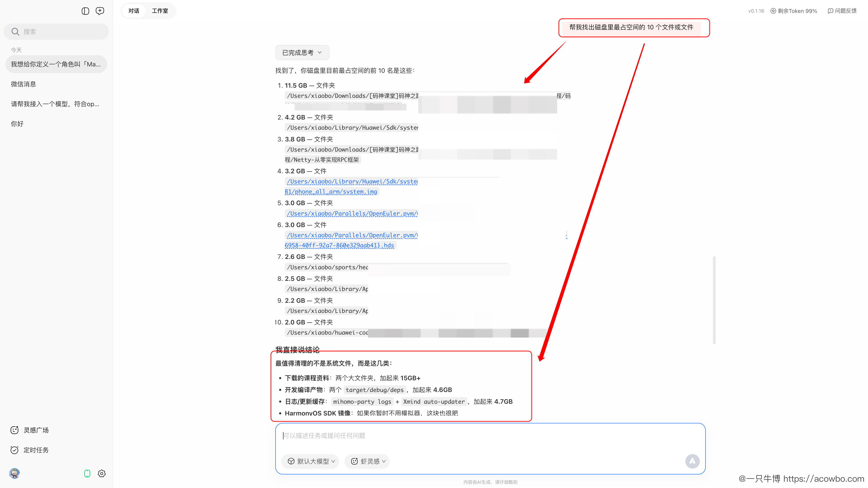Select the 对话 tab

[134, 11]
